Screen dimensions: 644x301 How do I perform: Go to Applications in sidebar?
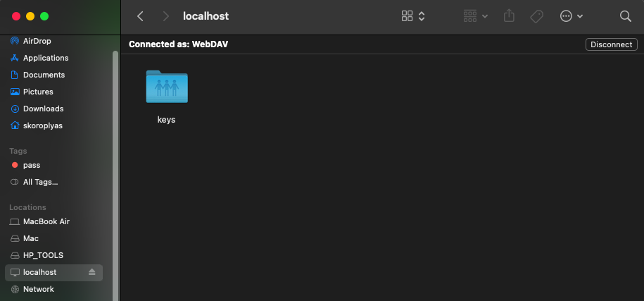pos(46,58)
